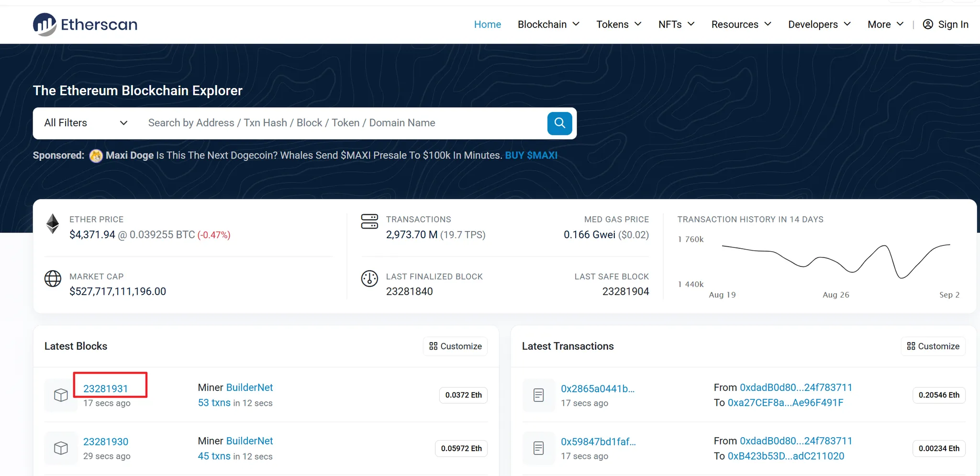Click the cube icon for block 23281930

pos(61,448)
